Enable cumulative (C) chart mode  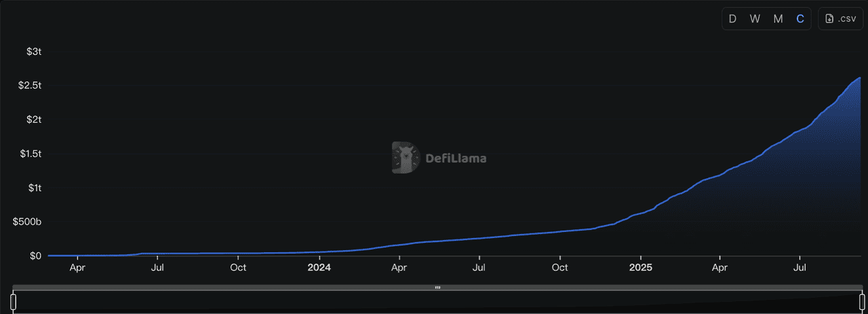tap(800, 19)
